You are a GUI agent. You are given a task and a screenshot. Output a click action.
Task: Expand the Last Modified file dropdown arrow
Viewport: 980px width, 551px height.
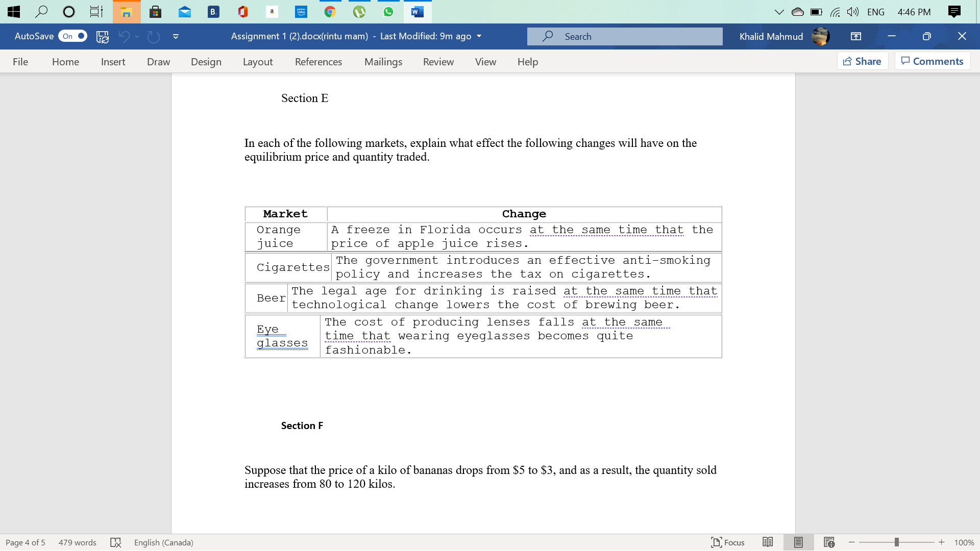click(479, 36)
